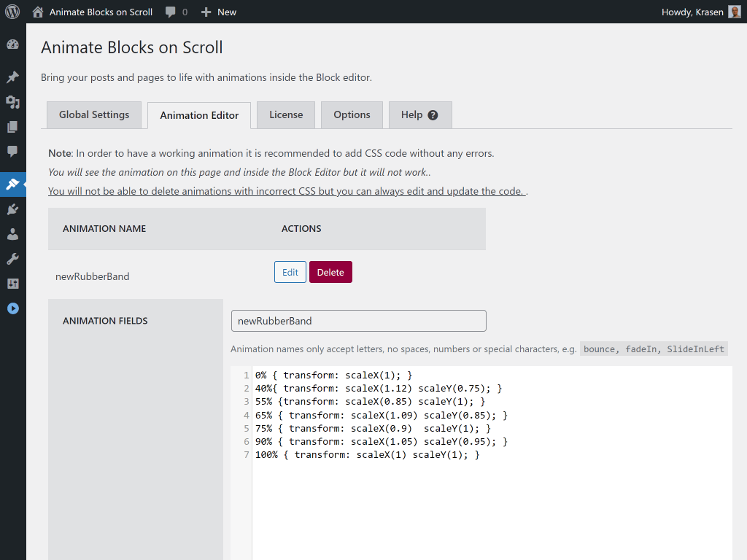This screenshot has height=560, width=747.
Task: Open comments counter in admin bar
Action: click(x=175, y=12)
